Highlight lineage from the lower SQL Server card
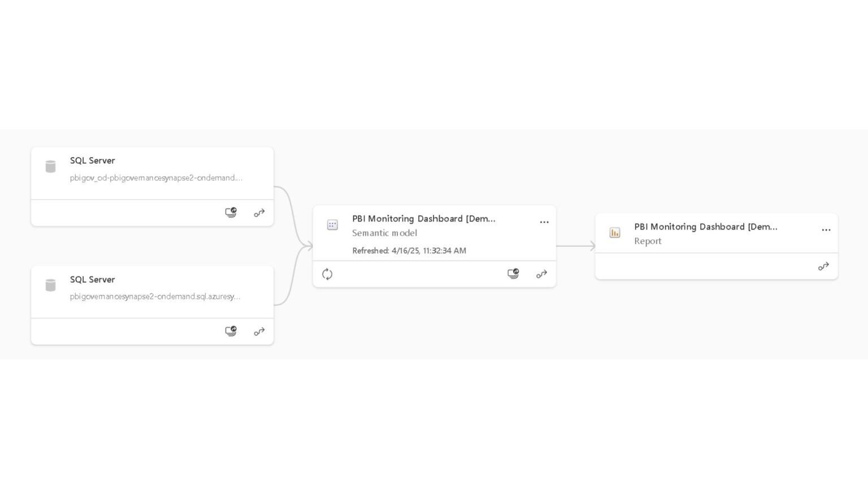Screen dimensions: 868x488 [259, 332]
